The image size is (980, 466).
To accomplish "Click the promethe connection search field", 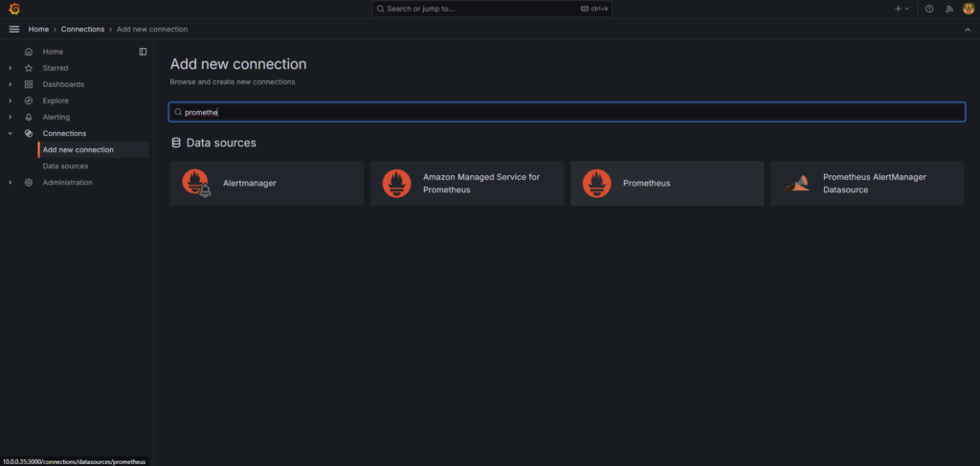I will coord(567,113).
